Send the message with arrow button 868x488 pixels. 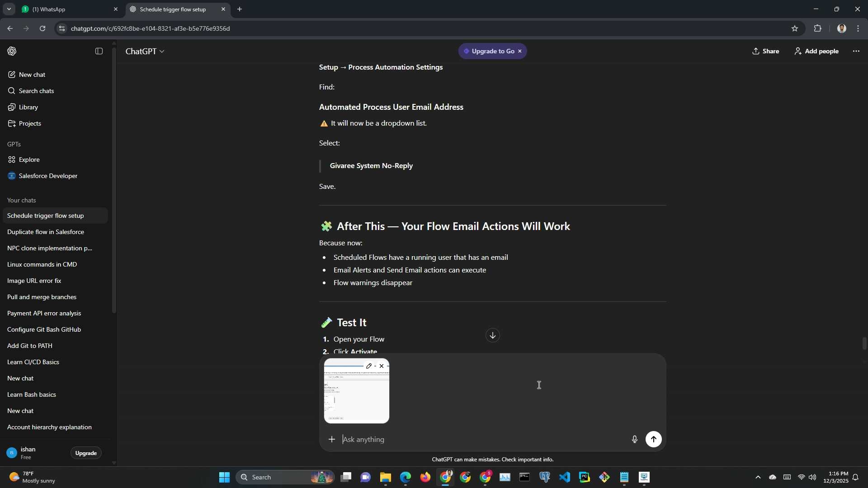click(653, 439)
